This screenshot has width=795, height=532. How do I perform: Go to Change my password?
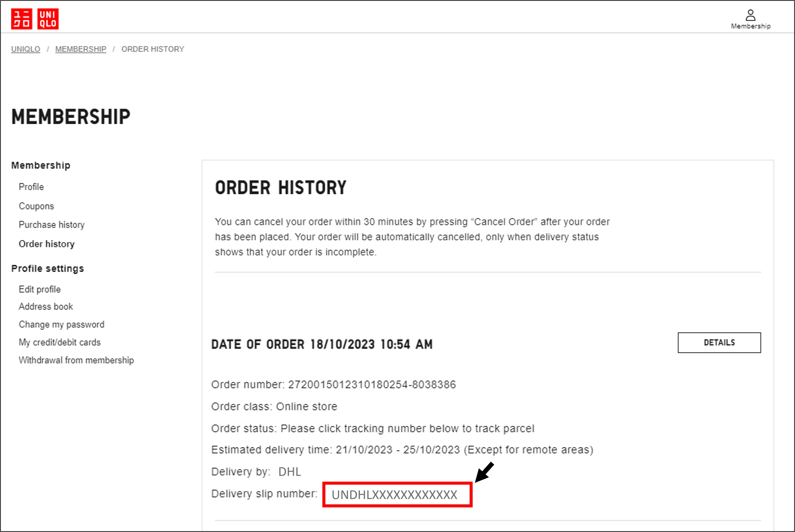click(x=62, y=325)
